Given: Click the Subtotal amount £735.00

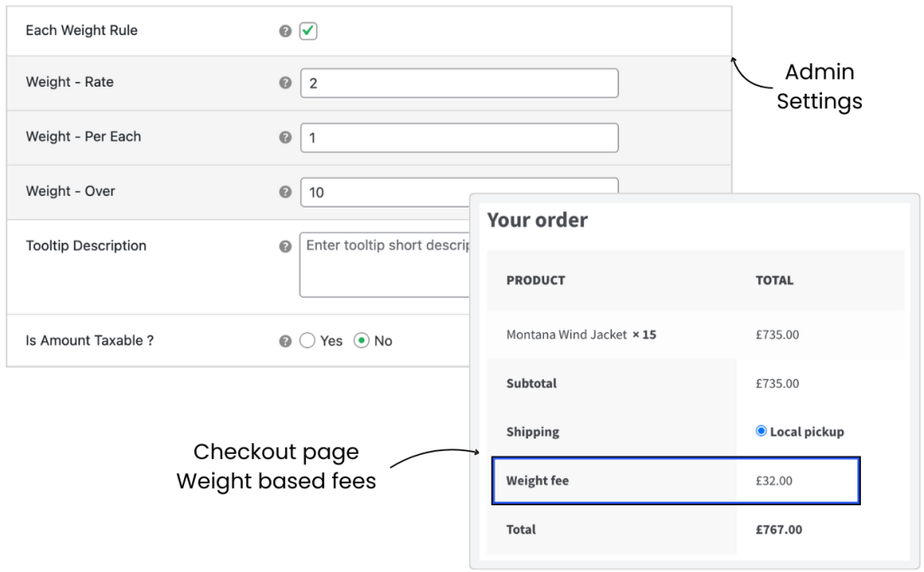Looking at the screenshot, I should click(x=777, y=383).
